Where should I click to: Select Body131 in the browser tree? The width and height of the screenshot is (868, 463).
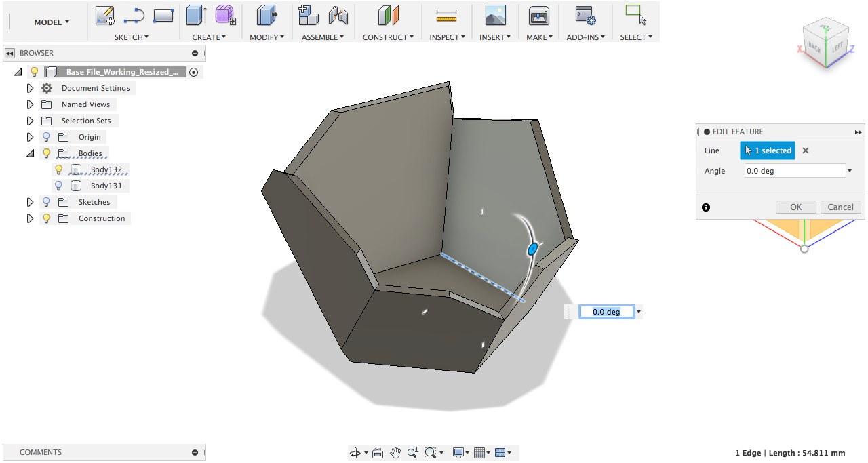point(105,186)
